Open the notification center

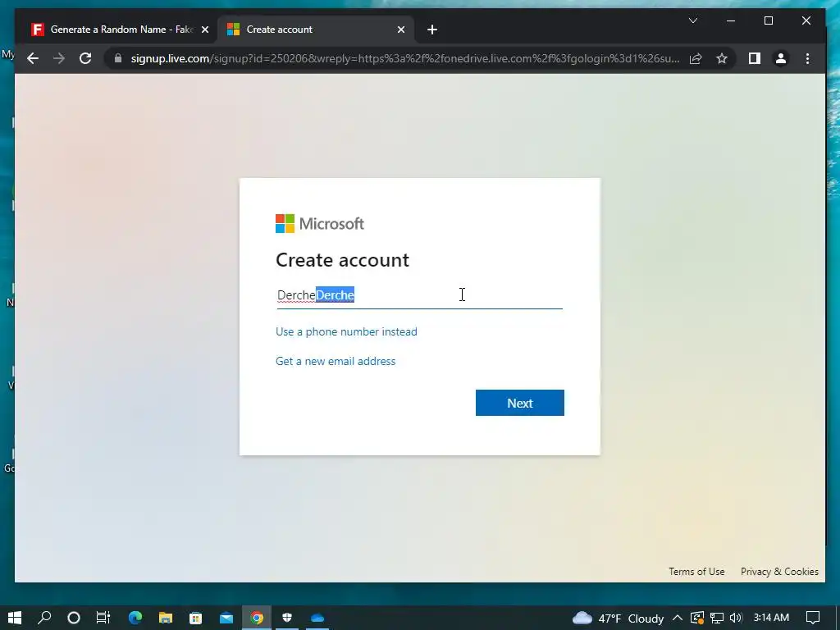point(813,618)
